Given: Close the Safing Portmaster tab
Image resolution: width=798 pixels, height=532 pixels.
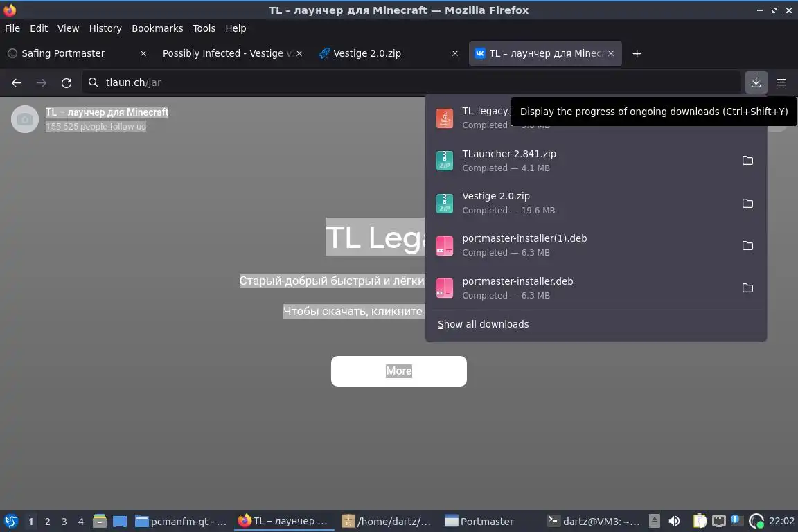Looking at the screenshot, I should point(143,53).
